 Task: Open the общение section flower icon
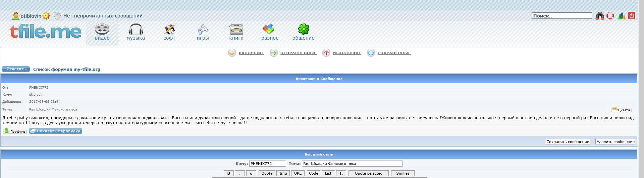tap(304, 29)
